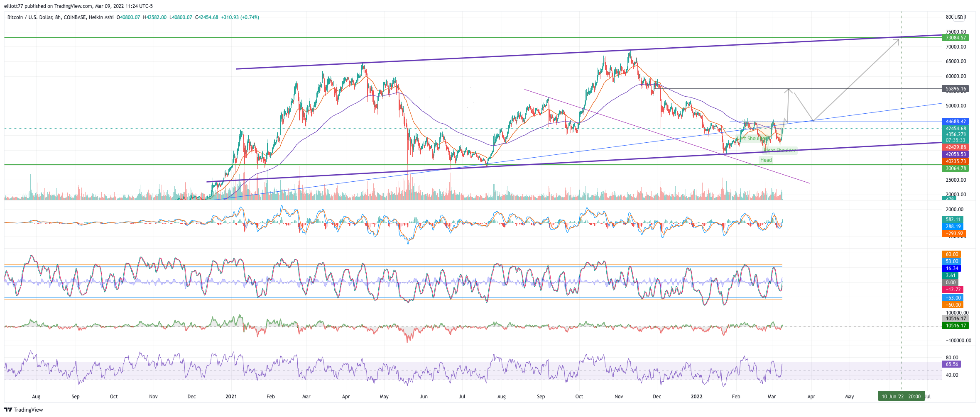Click the 40.00 RSI axis tick
This screenshot has width=980, height=417.
[x=952, y=375]
